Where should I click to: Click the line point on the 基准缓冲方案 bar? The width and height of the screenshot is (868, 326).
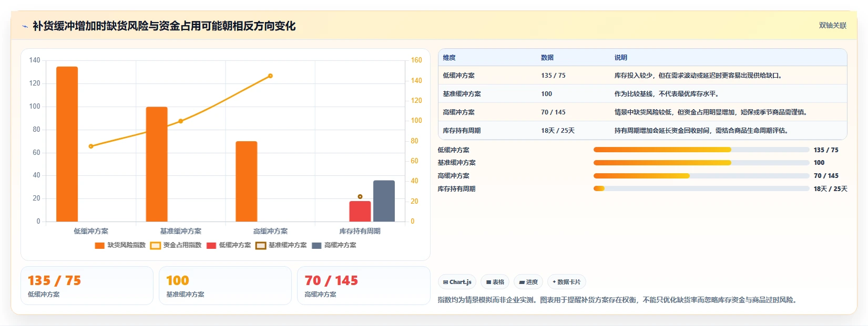coord(181,121)
